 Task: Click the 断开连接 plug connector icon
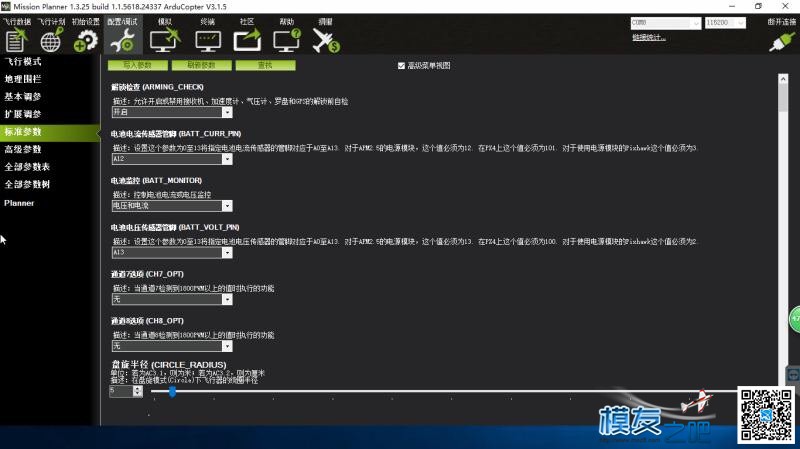pyautogui.click(x=782, y=40)
